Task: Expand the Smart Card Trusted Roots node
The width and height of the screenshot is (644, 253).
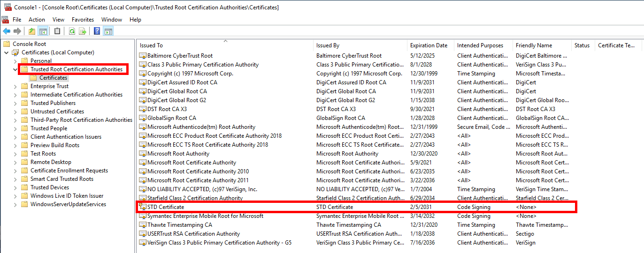Action: (x=15, y=179)
